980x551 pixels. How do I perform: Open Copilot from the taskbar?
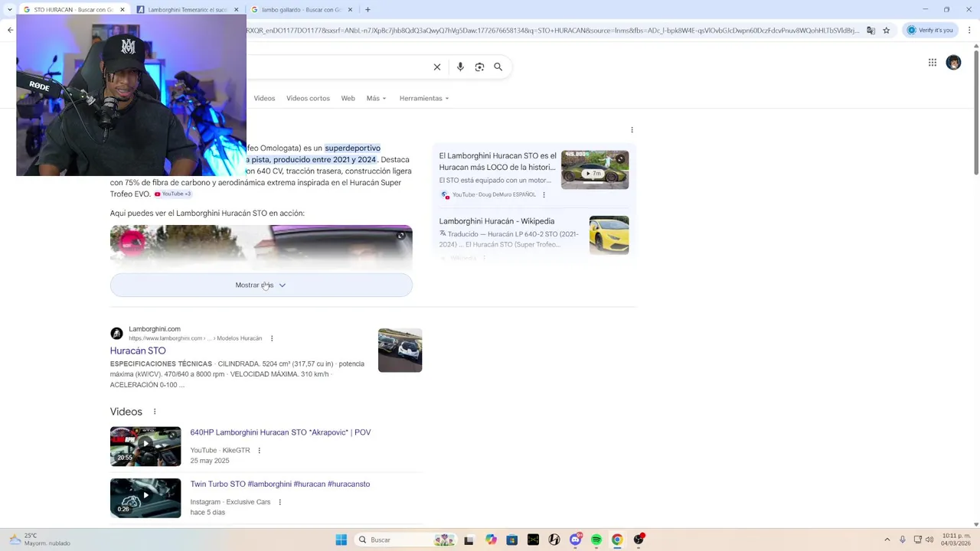point(491,540)
